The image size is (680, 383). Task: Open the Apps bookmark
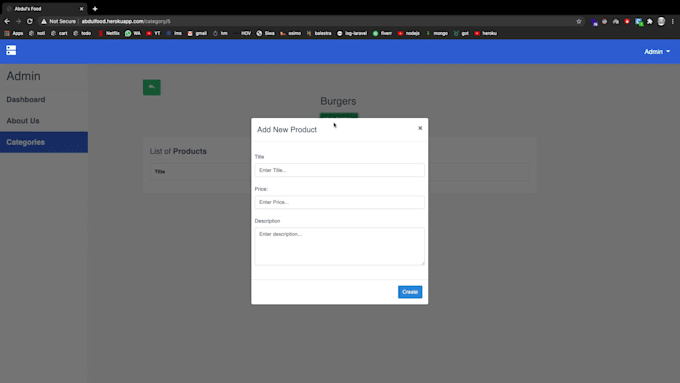tap(14, 33)
